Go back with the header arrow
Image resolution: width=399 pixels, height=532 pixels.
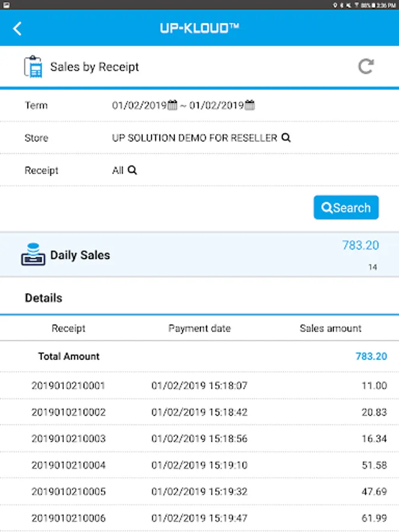click(x=17, y=28)
